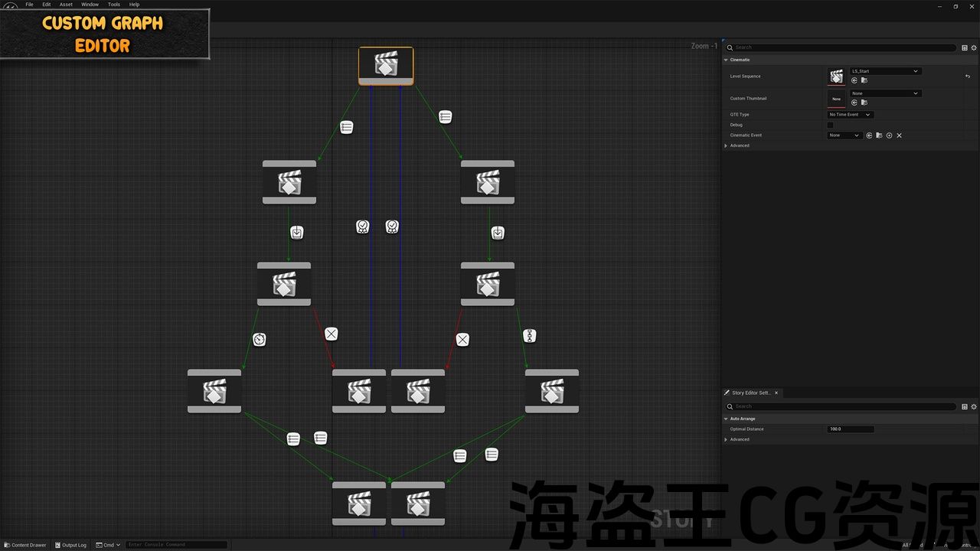Image resolution: width=980 pixels, height=551 pixels.
Task: Select the highlighted top cinematic node
Action: [386, 66]
